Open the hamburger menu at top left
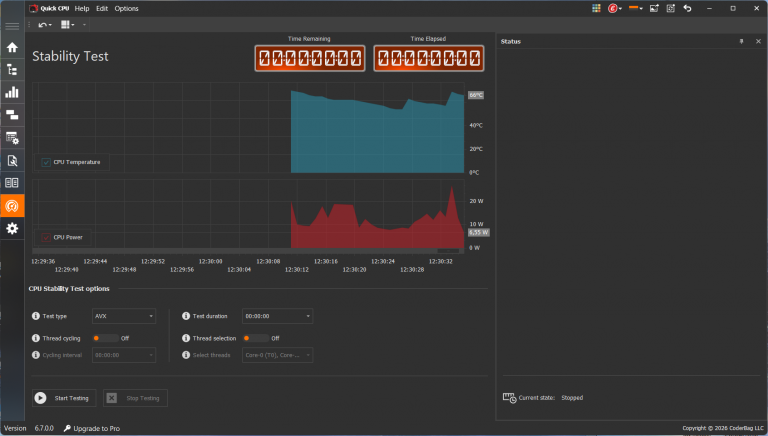Screen dimensions: 768x436 tap(12, 26)
